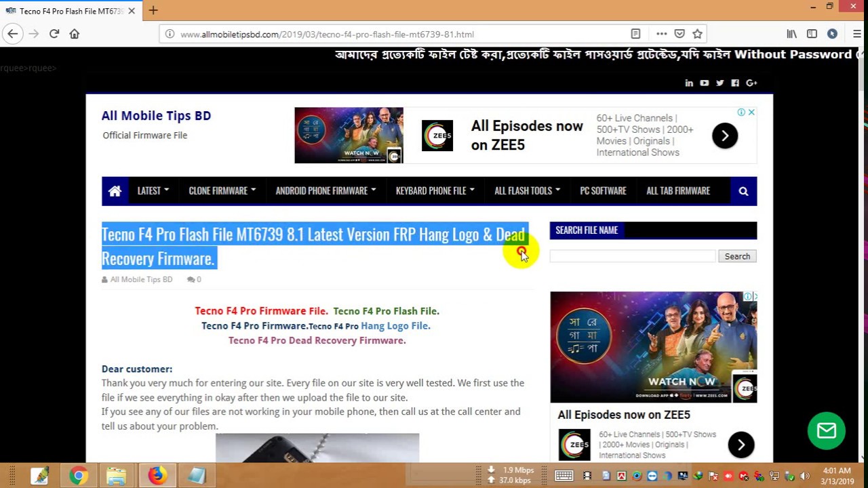Open the taskbar clock and date

point(837,476)
